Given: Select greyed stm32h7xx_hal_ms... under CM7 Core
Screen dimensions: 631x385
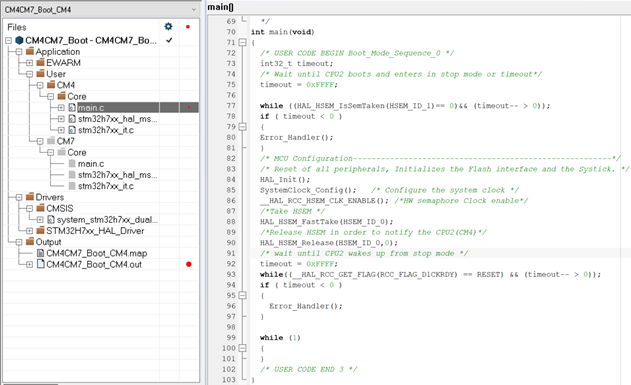Looking at the screenshot, I should pyautogui.click(x=118, y=175).
